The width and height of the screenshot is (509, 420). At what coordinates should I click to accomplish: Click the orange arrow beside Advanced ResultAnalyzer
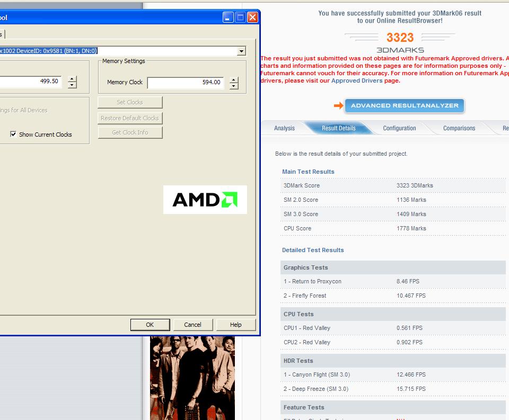coord(338,105)
